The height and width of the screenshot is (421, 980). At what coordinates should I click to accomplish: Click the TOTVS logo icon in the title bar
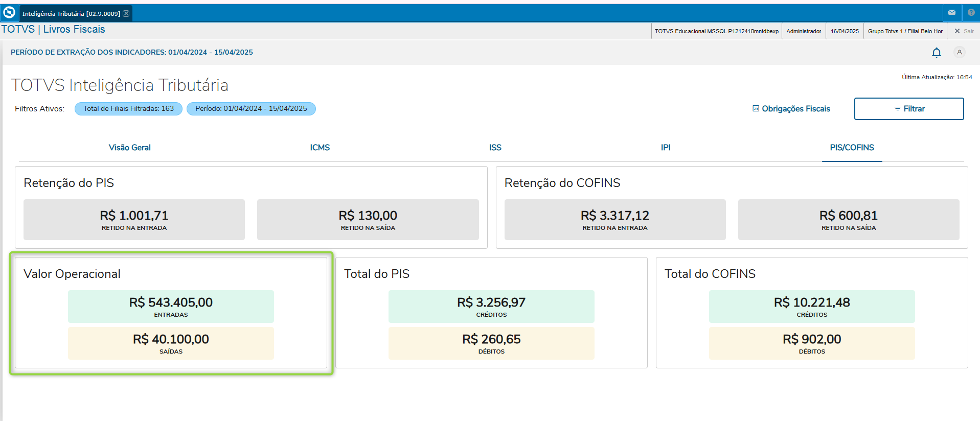9,12
